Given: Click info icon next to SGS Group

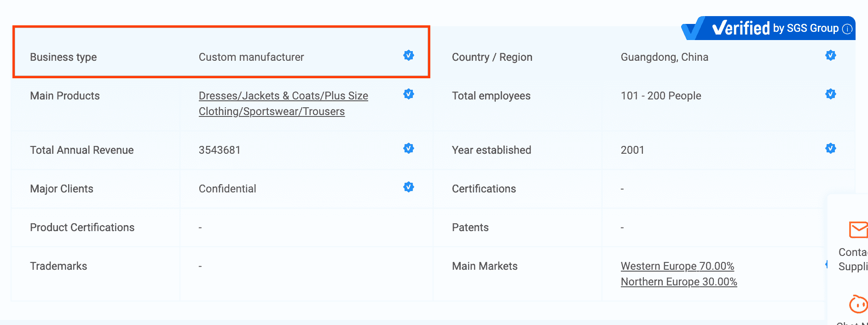Looking at the screenshot, I should click(847, 29).
